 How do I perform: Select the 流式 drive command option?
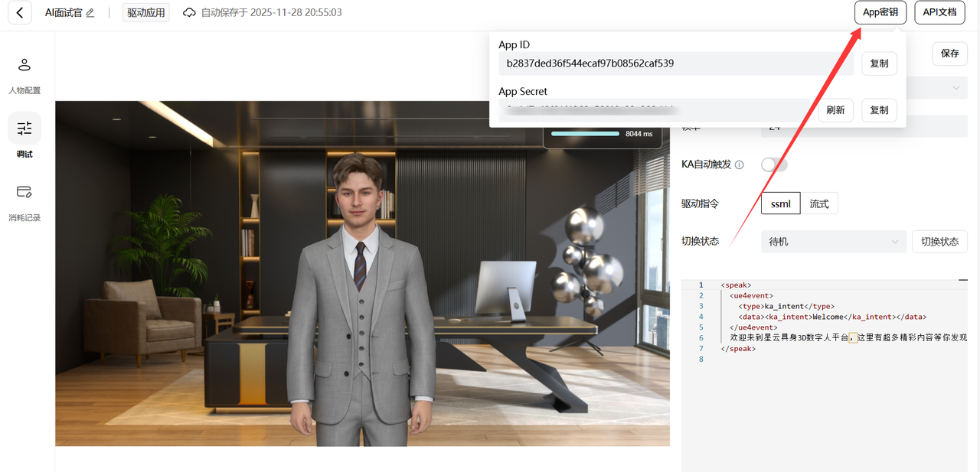click(x=819, y=203)
